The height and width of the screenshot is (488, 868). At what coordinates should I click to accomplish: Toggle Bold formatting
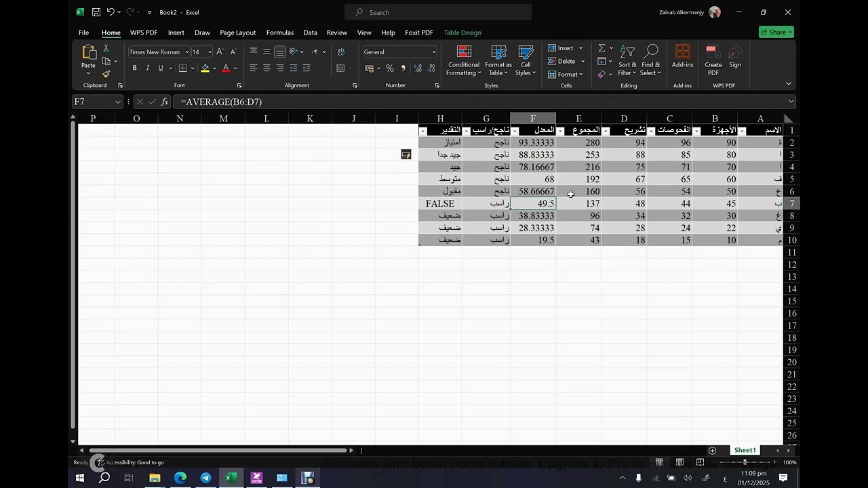pos(134,68)
